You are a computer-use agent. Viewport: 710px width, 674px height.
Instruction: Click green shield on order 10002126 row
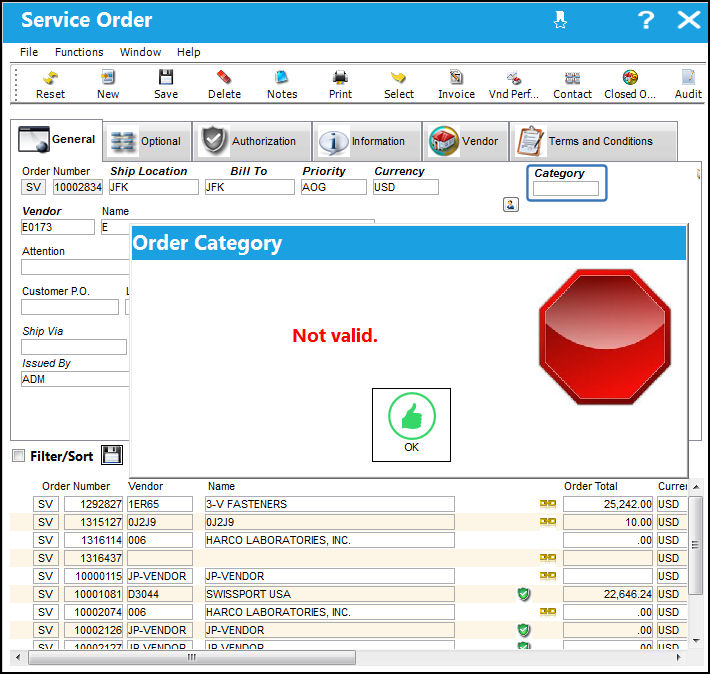pyautogui.click(x=524, y=630)
